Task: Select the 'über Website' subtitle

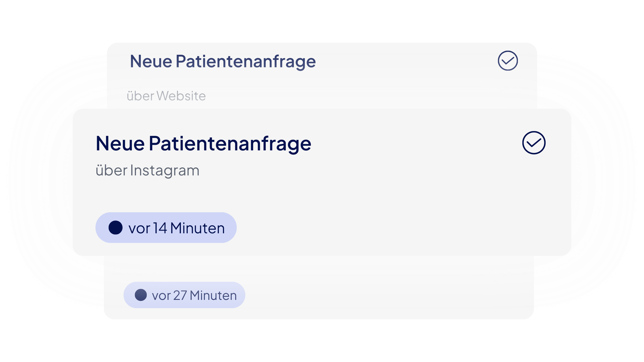Action: [166, 96]
